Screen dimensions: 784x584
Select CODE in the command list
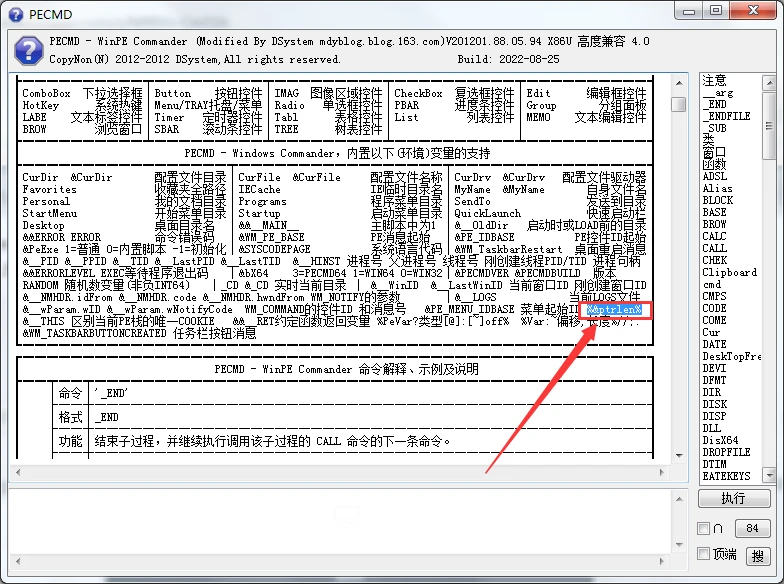714,308
